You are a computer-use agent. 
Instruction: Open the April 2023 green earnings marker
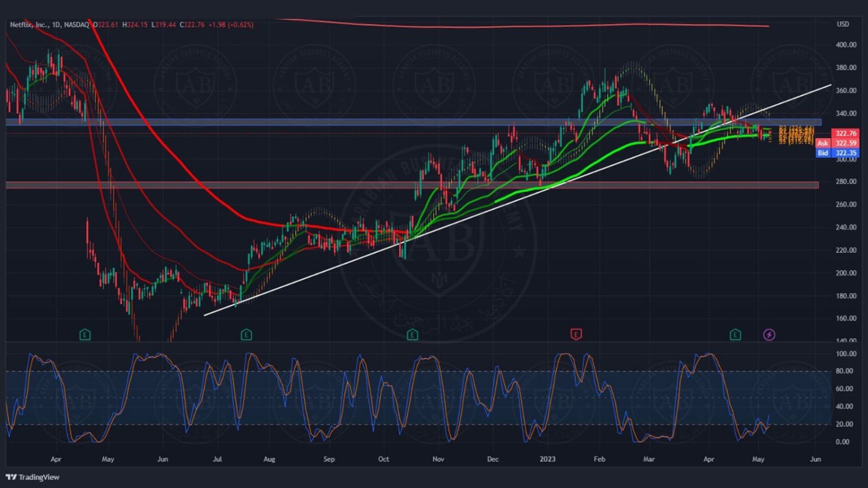point(735,334)
